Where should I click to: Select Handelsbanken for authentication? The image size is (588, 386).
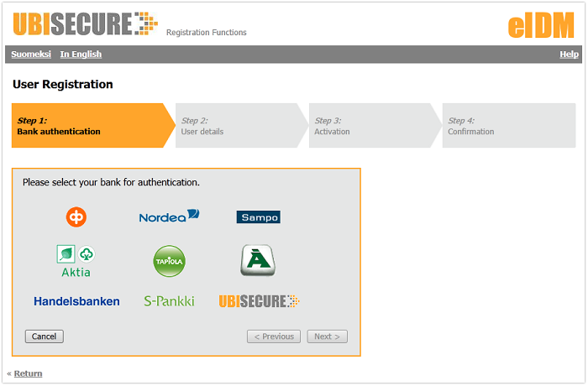coord(76,301)
